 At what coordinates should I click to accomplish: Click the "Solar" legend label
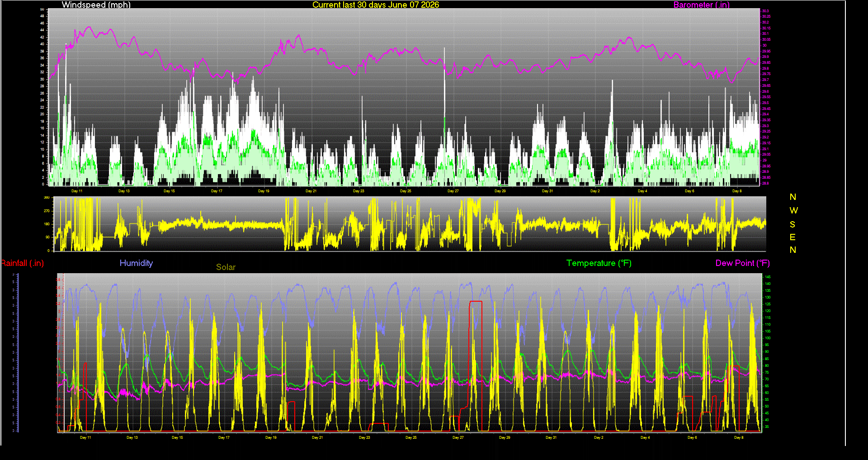(226, 267)
